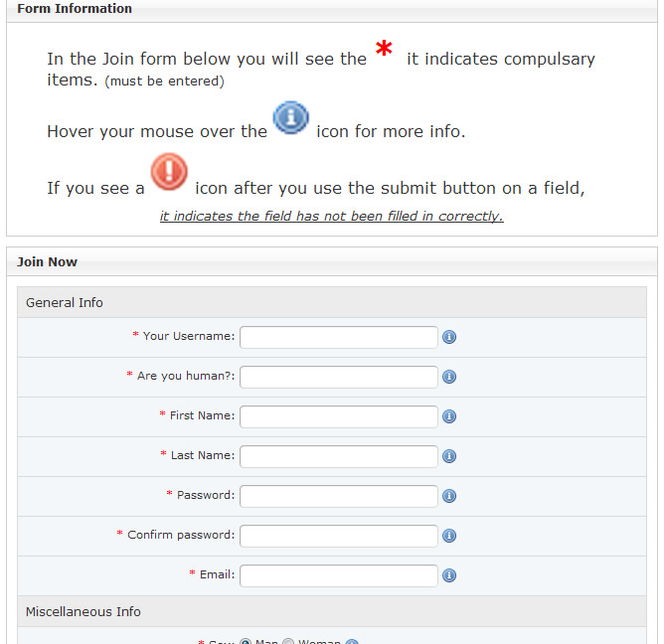This screenshot has height=644, width=664.
Task: Select the Man radio button
Action: tap(246, 642)
